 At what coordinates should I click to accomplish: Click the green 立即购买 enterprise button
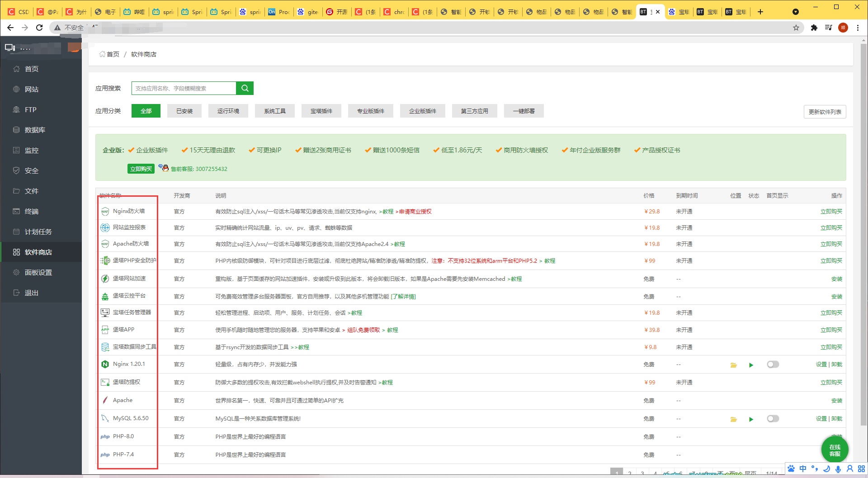tap(141, 169)
